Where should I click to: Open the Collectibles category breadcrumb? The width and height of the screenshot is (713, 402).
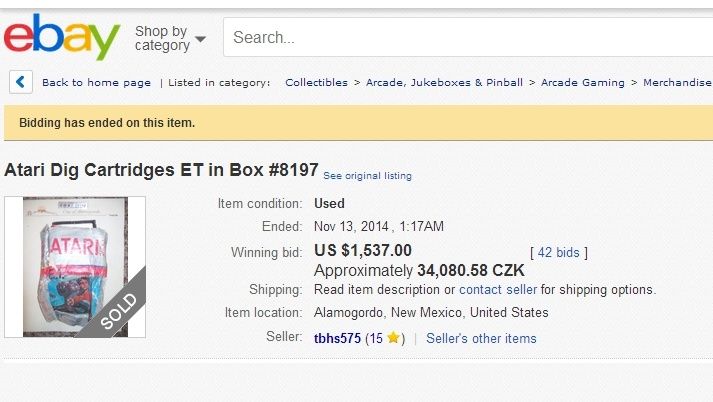click(x=316, y=82)
